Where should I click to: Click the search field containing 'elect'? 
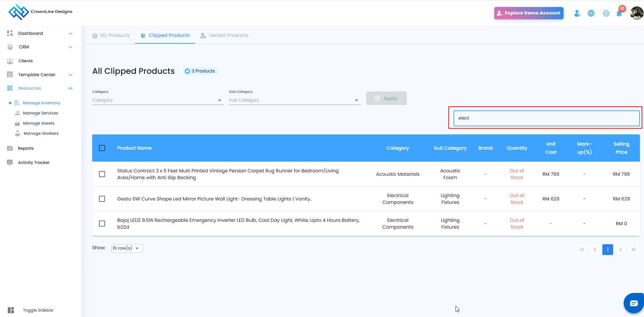(546, 118)
